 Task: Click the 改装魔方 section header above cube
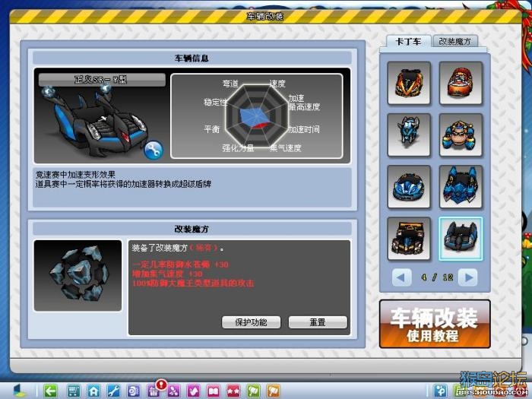tap(192, 229)
